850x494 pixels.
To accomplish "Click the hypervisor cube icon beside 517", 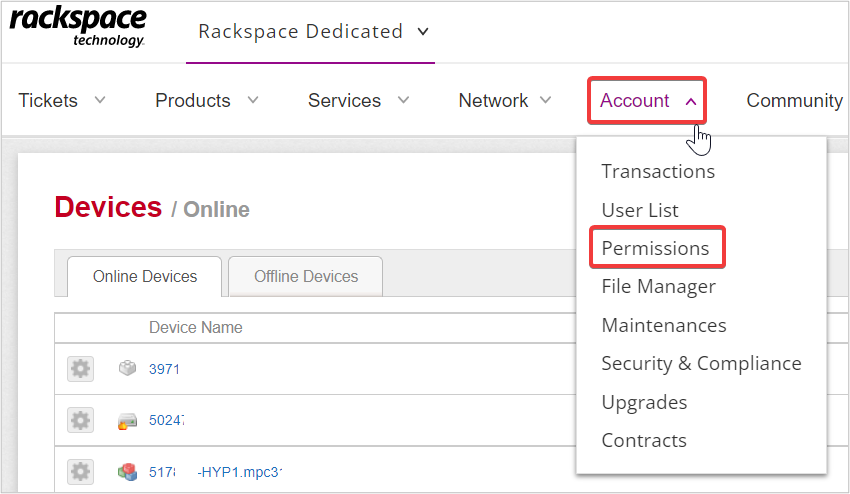I will (x=127, y=472).
